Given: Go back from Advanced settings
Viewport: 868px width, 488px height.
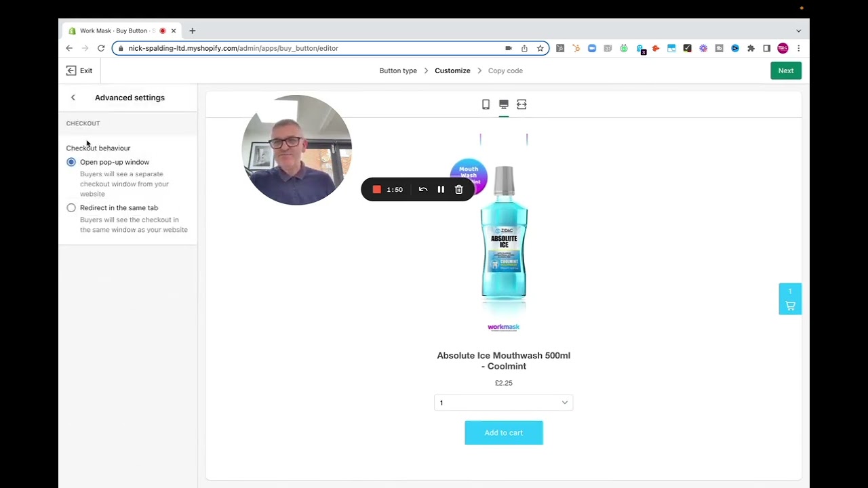Looking at the screenshot, I should pos(73,98).
